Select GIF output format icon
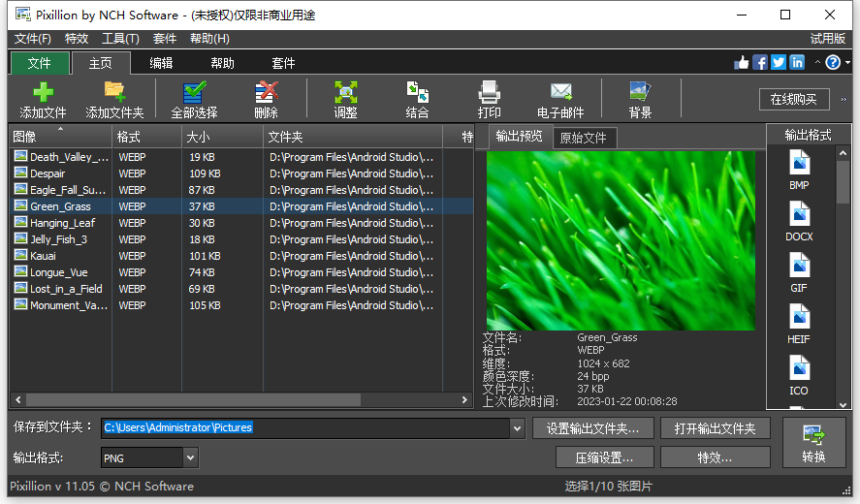This screenshot has height=504, width=860. (799, 272)
